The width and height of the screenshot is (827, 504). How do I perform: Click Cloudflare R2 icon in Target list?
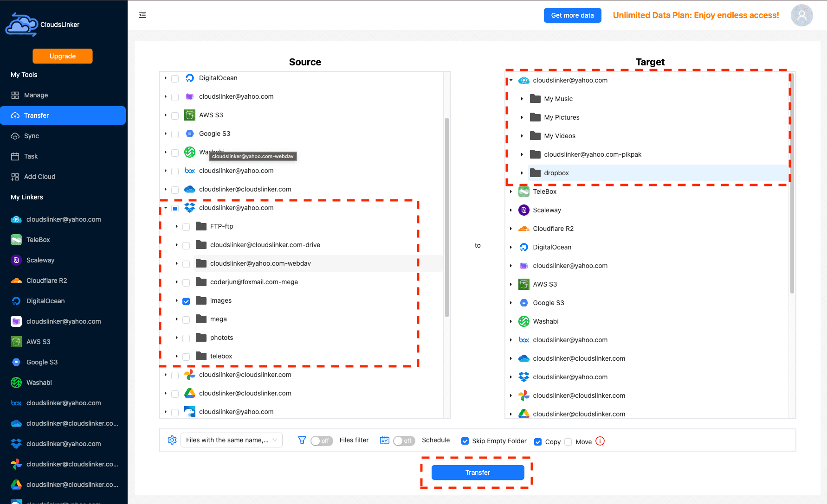524,229
